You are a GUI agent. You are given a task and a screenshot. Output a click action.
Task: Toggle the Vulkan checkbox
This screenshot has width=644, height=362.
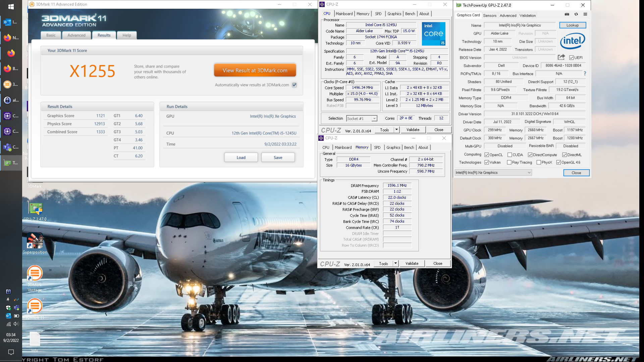(x=487, y=163)
